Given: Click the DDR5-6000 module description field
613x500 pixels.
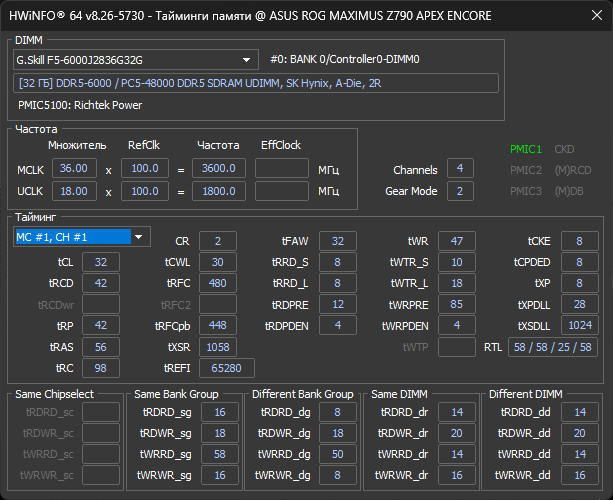Looking at the screenshot, I should [256, 83].
